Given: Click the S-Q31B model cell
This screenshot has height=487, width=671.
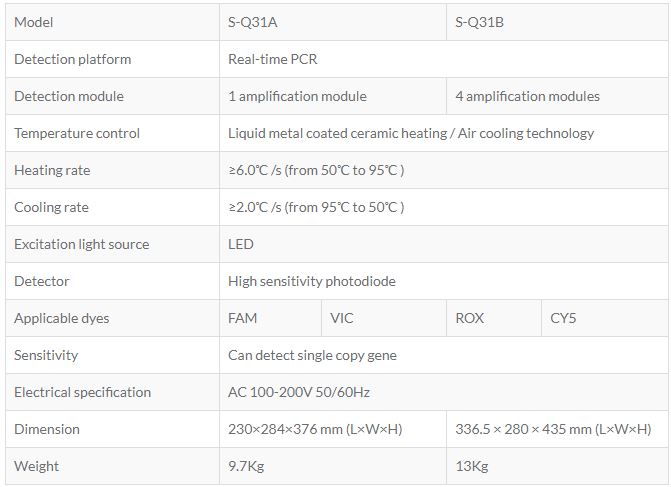Looking at the screenshot, I should tap(479, 22).
